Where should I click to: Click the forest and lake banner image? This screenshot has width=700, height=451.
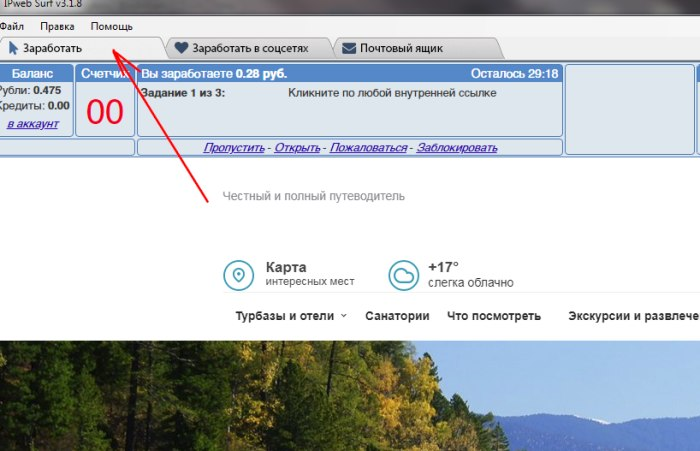pyautogui.click(x=350, y=400)
